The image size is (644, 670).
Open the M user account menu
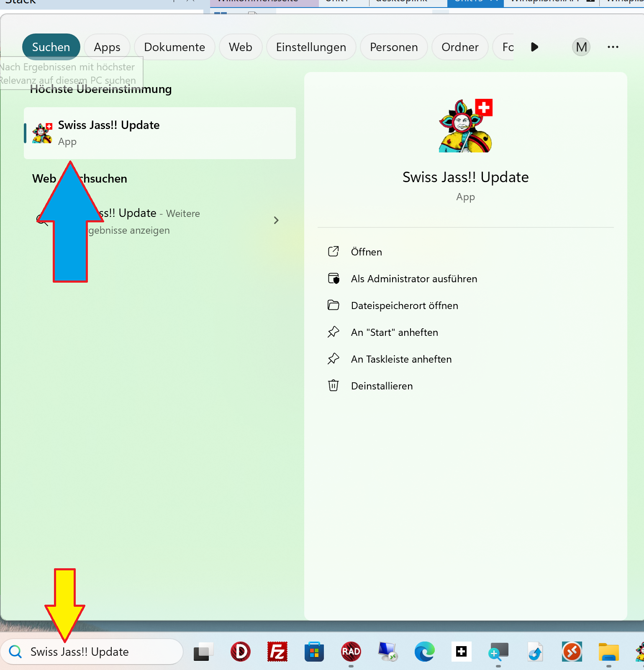(581, 47)
